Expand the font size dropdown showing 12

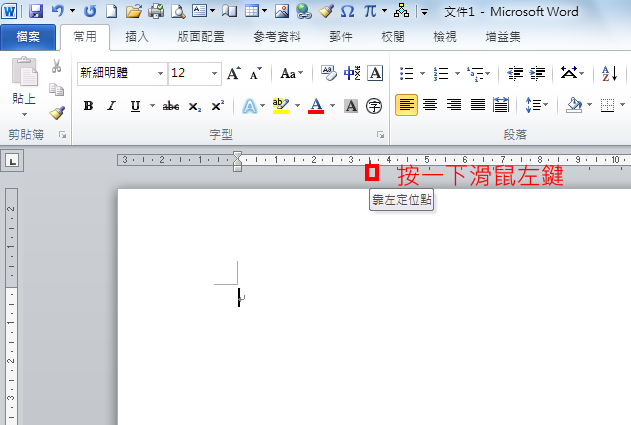[x=215, y=73]
